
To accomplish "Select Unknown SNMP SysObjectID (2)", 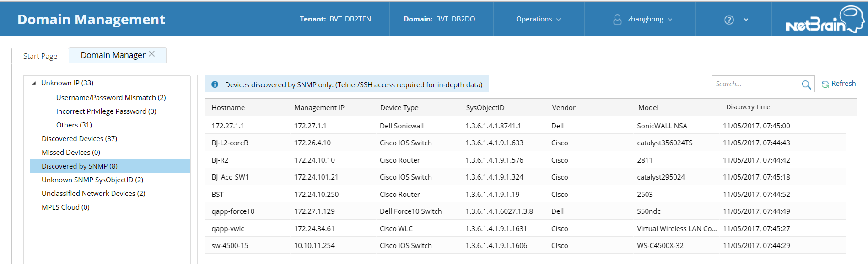I will coord(92,180).
